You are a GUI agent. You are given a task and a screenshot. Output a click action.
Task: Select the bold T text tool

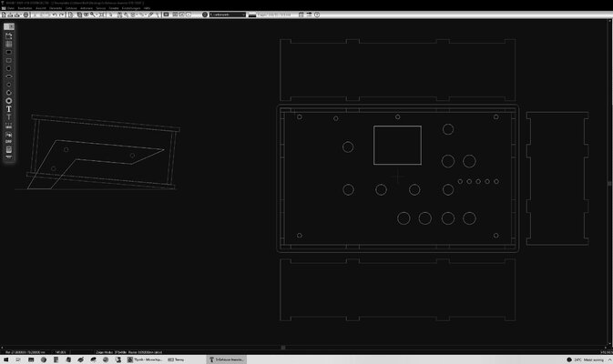[8, 109]
